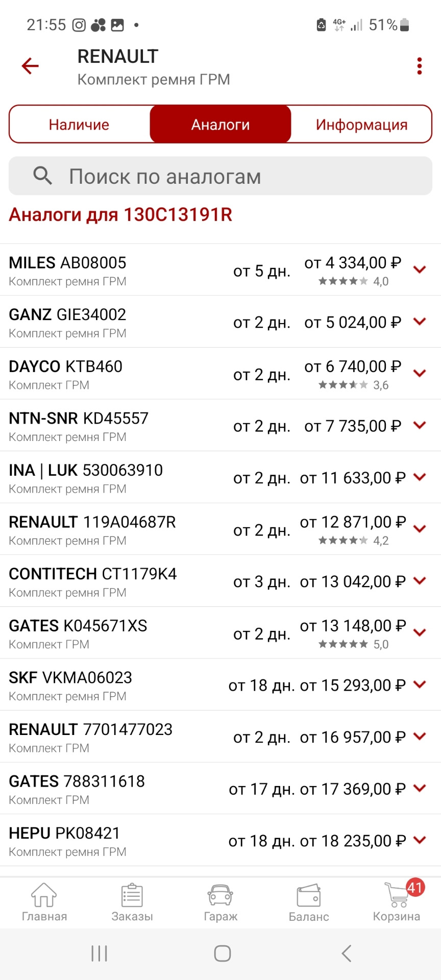Open the RENAULT 119A04687R analog item
Image resolution: width=441 pixels, height=980 pixels.
220,529
